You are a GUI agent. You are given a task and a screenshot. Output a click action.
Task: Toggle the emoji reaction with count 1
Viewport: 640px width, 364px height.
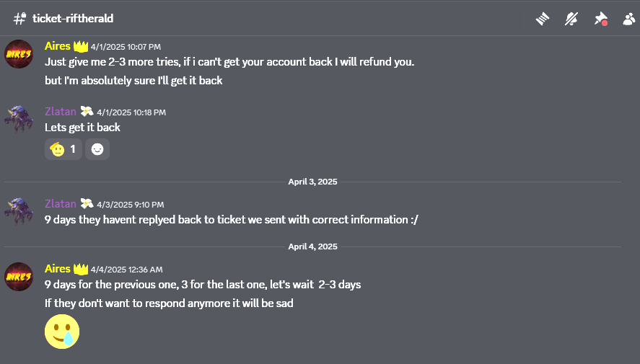pyautogui.click(x=63, y=149)
